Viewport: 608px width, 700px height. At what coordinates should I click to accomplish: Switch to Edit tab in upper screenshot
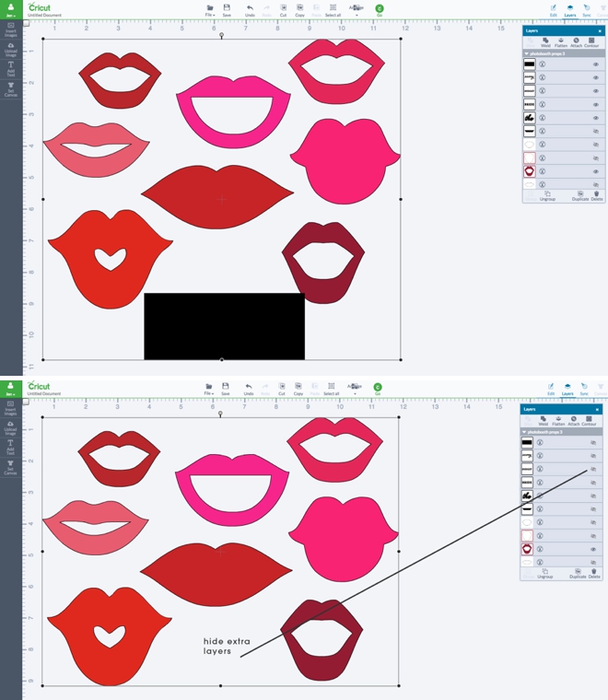pos(553,10)
